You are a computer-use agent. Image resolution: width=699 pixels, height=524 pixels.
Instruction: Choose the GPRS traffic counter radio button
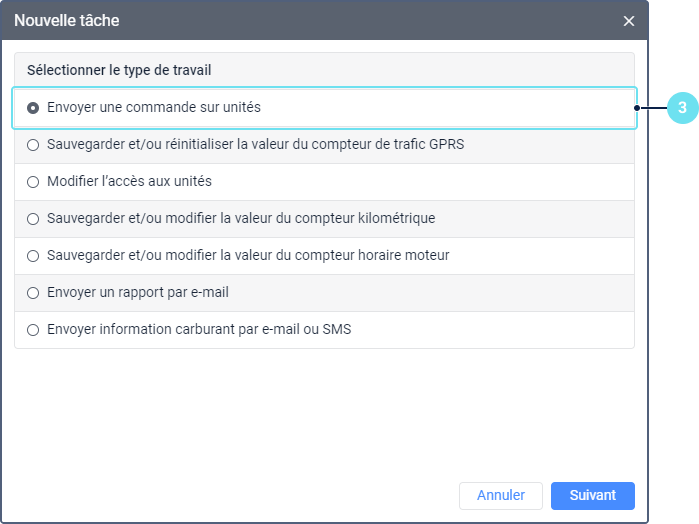33,144
